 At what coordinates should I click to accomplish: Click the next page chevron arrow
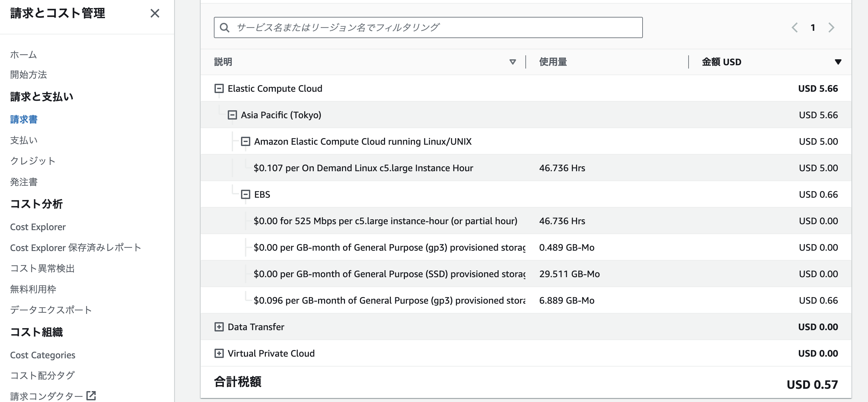point(832,27)
